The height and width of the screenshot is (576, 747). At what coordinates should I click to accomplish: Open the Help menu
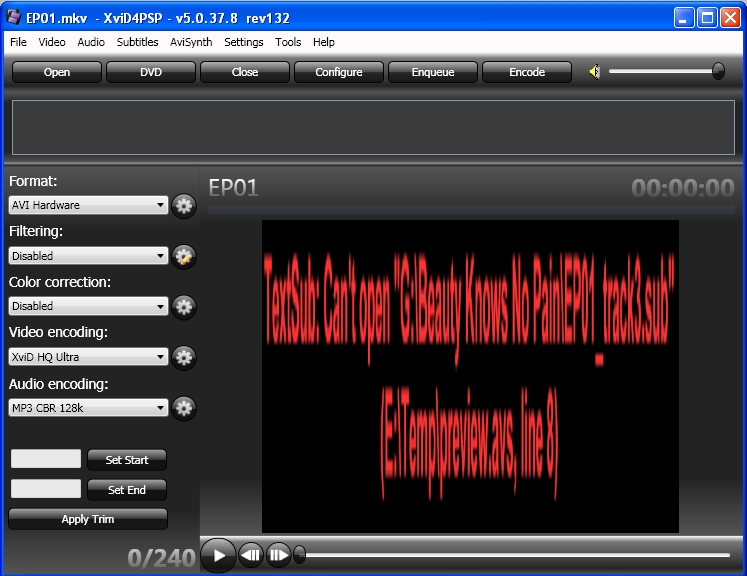(x=323, y=42)
